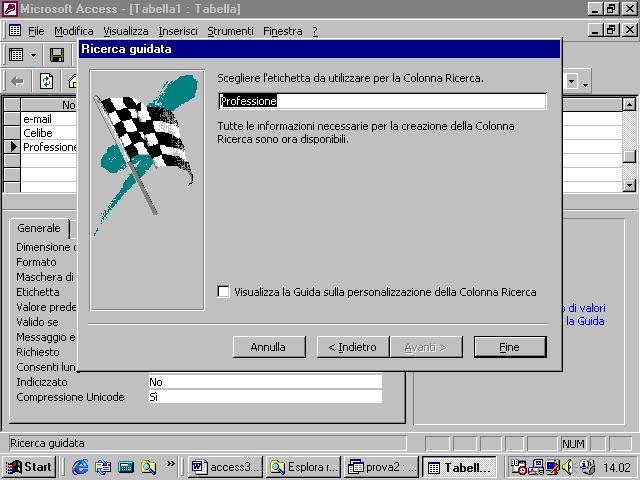The width and height of the screenshot is (640, 480).
Task: Click the Indicizzato value field showing No
Action: click(x=265, y=382)
